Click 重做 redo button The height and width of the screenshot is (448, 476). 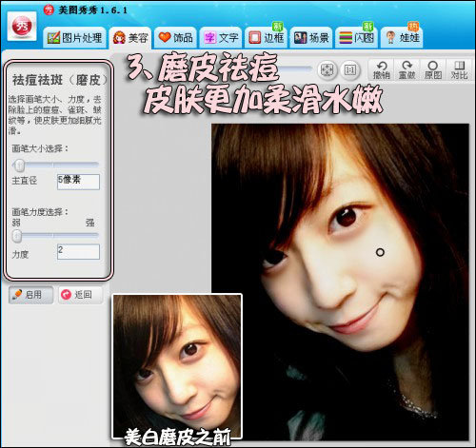click(407, 69)
